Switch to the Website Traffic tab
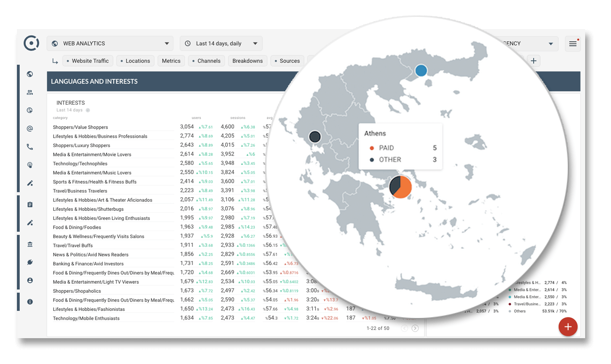This screenshot has width=611, height=364. 87,61
